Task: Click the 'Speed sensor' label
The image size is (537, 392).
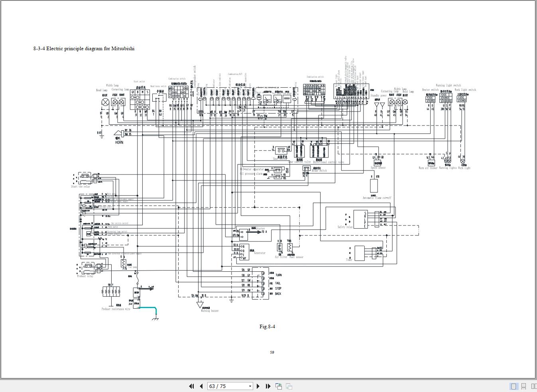Action: [378, 168]
